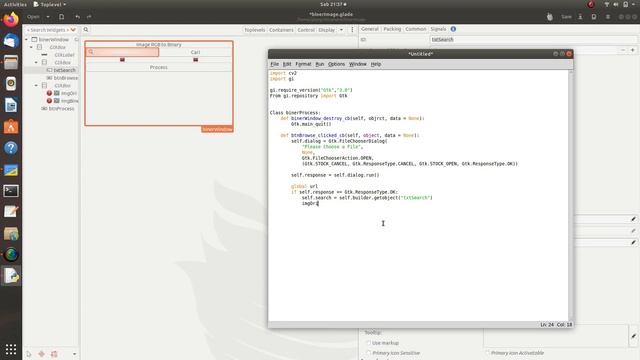
Task: Open the three-dot menu next to Display
Action: coord(352,29)
